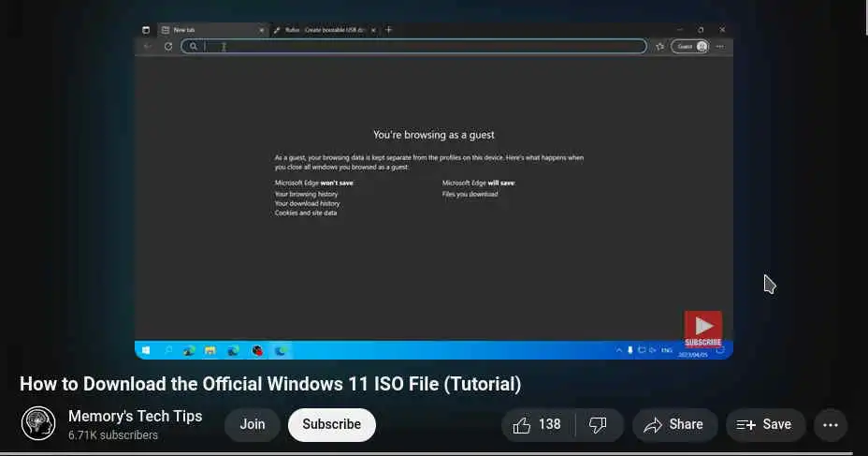This screenshot has height=456, width=868.
Task: Click 'Microsoft Edge will save' text
Action: coord(478,183)
